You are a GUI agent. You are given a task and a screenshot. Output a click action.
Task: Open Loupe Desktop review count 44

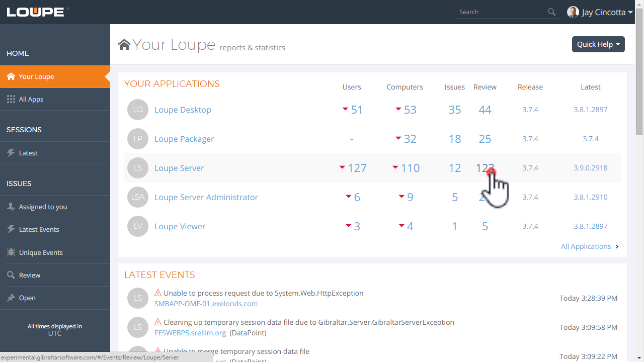click(x=485, y=110)
